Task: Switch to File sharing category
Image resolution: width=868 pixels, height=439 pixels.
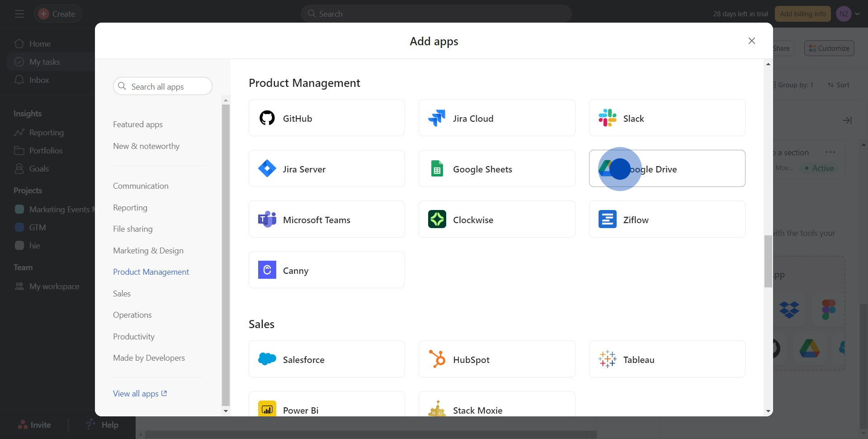Action: [132, 229]
